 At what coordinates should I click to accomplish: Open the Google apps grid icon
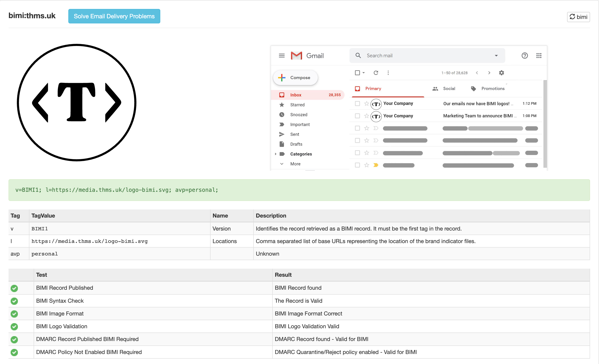pos(539,56)
